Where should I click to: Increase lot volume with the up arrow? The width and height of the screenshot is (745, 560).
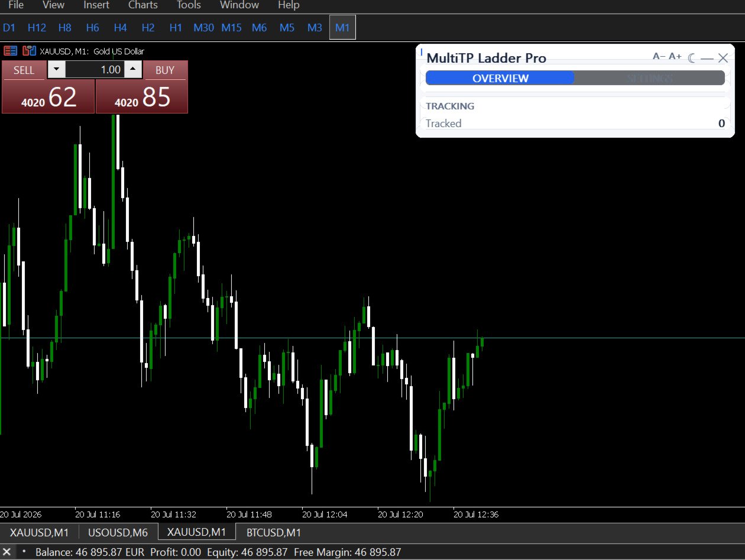133,70
